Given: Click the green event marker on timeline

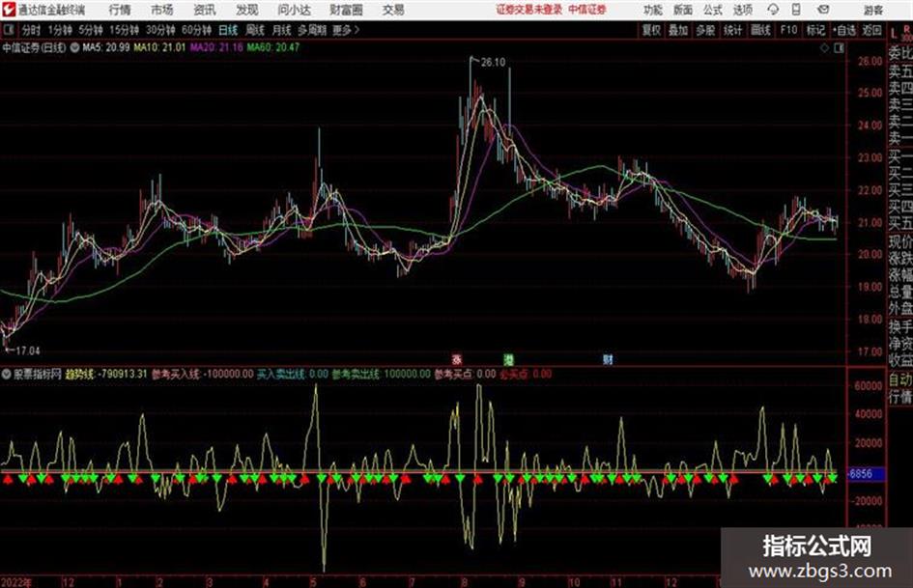Looking at the screenshot, I should 509,358.
